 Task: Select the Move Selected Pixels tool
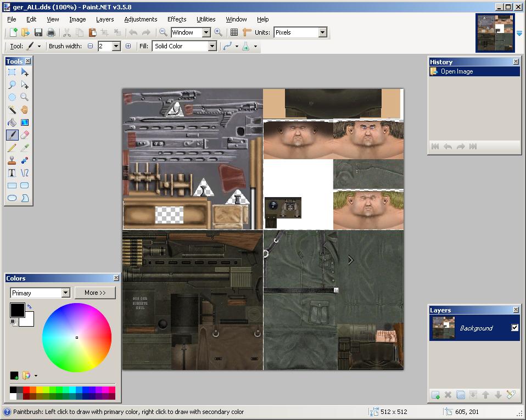click(25, 72)
